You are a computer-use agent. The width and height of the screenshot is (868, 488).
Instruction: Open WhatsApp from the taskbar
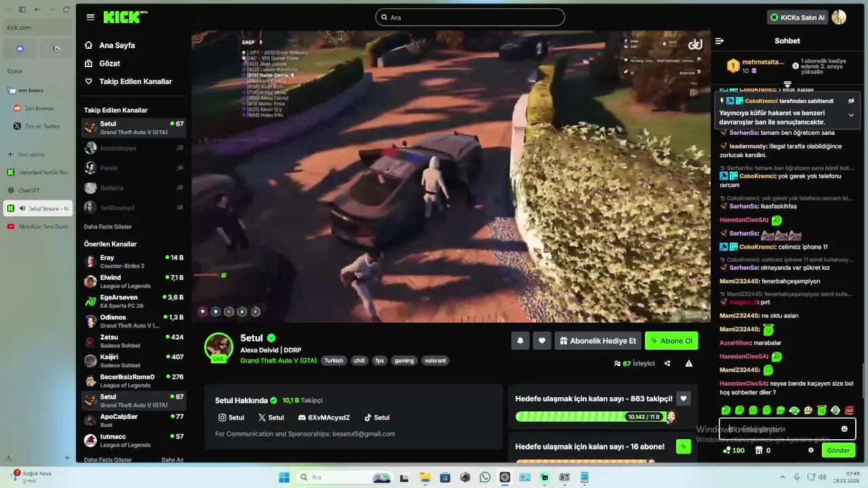click(485, 477)
